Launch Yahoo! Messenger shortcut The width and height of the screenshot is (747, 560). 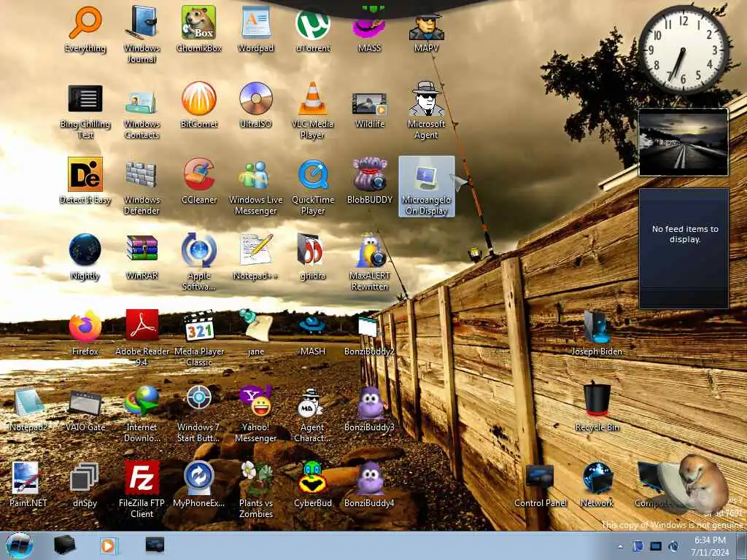256,414
